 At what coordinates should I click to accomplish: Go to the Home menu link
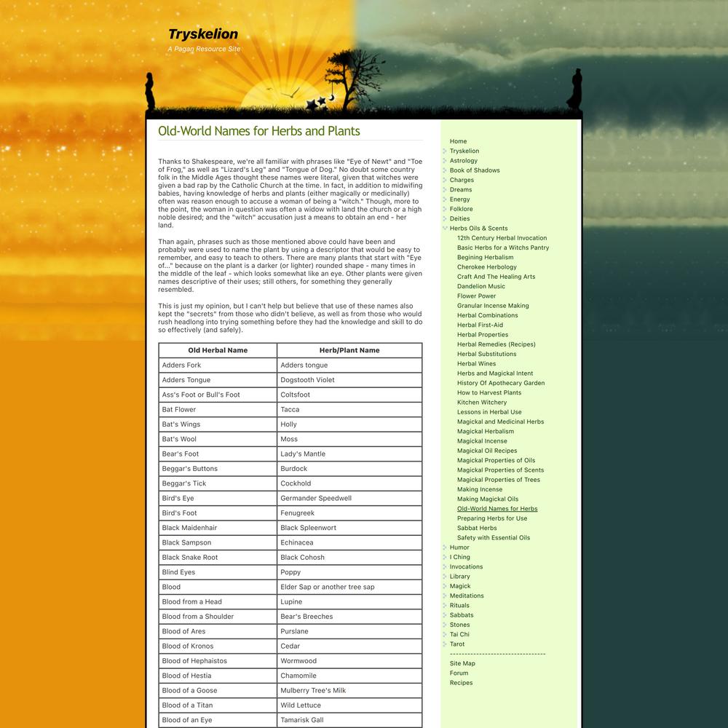(x=458, y=141)
